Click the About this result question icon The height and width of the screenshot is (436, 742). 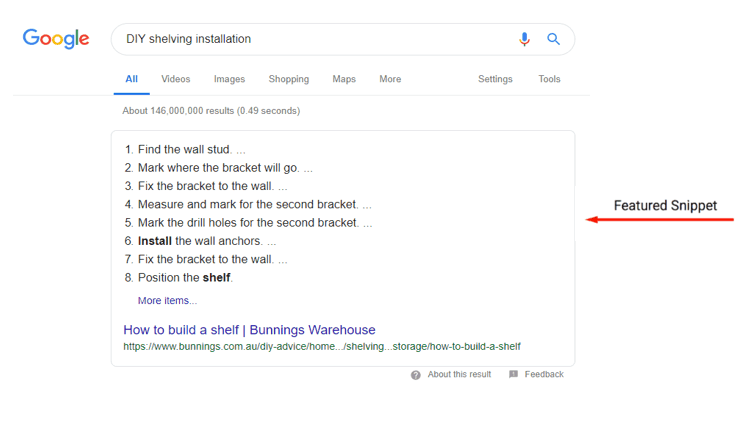(x=415, y=375)
